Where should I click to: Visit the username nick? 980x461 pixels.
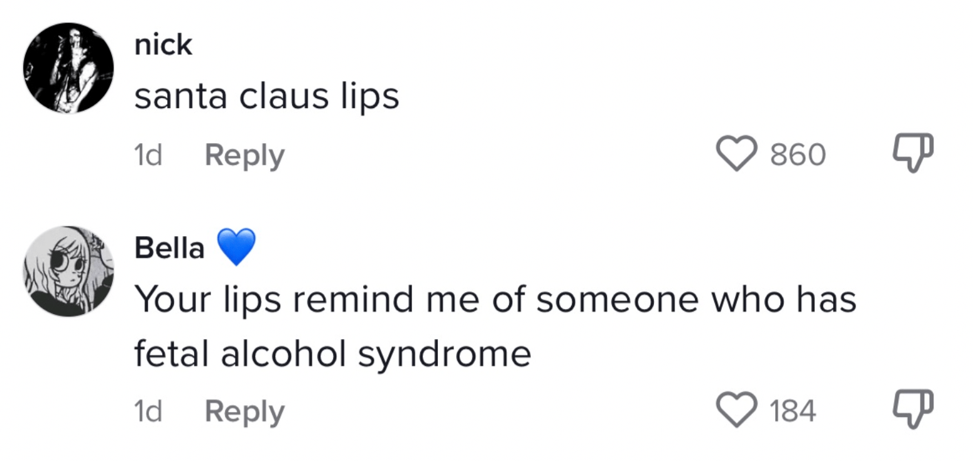tap(163, 45)
